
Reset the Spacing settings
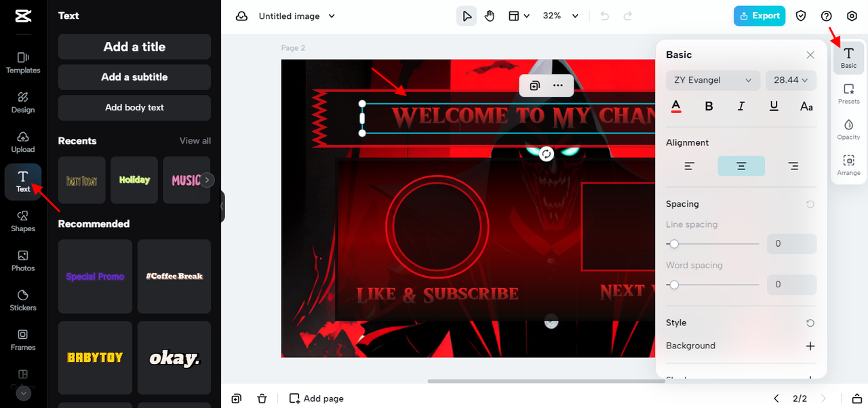pos(810,204)
